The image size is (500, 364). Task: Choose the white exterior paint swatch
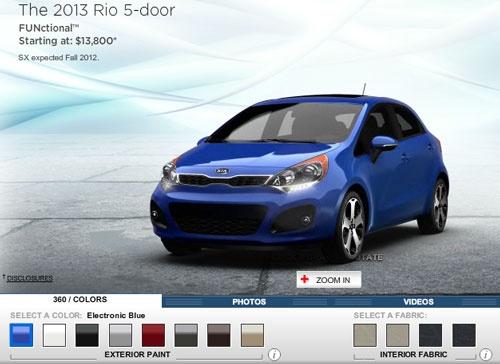[x=54, y=335]
